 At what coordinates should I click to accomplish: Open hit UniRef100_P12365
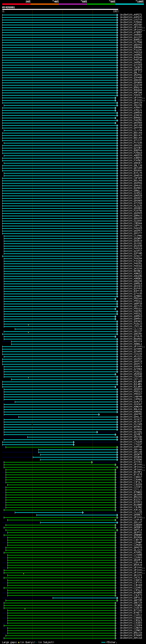131,424
